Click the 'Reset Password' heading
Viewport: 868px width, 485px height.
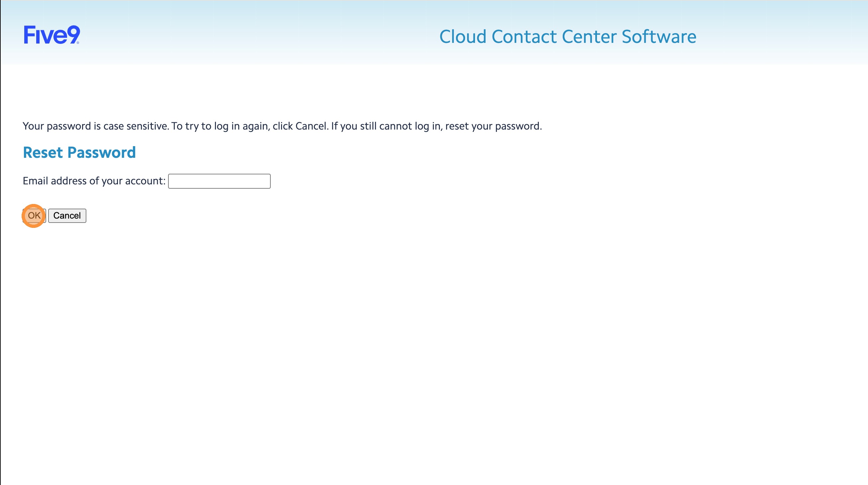[79, 152]
